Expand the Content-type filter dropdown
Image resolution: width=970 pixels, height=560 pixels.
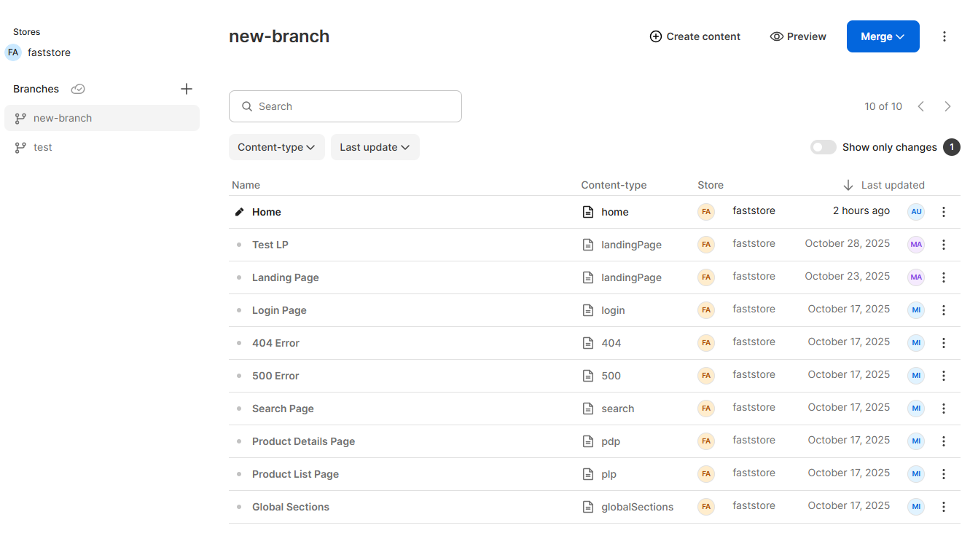277,147
